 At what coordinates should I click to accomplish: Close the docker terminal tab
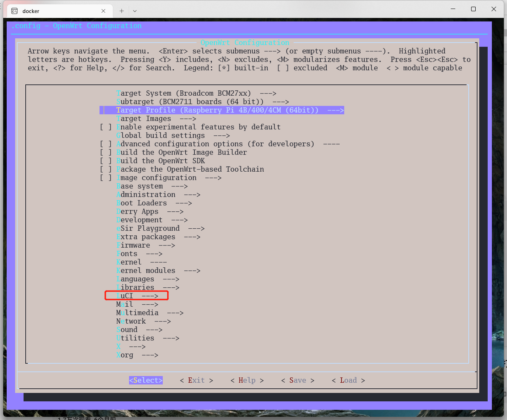[x=103, y=11]
